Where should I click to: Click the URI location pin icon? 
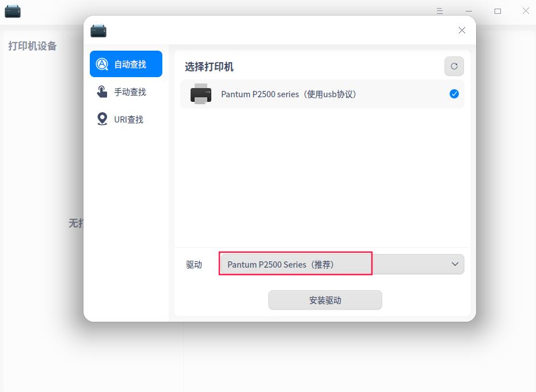click(x=102, y=119)
